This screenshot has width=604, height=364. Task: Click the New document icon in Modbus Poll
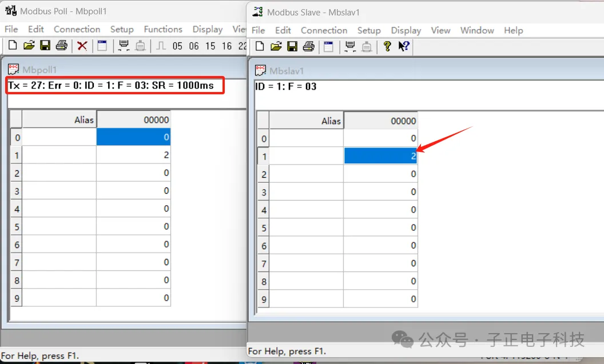point(12,46)
